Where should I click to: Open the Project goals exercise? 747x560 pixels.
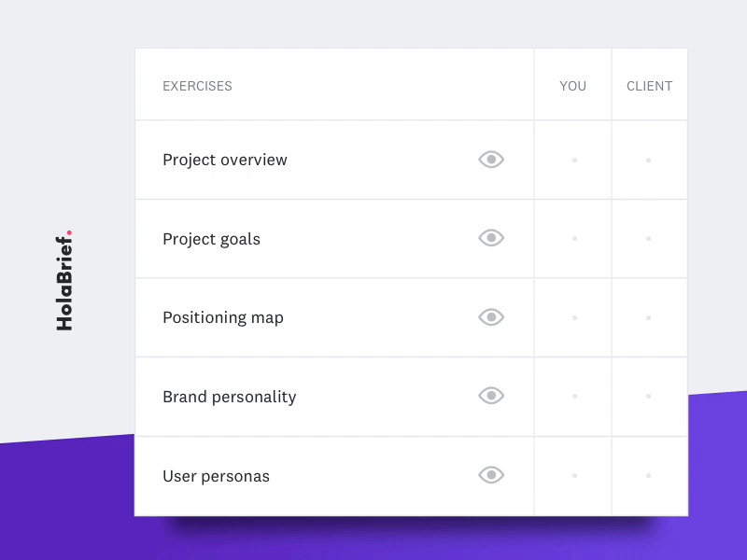coord(212,239)
